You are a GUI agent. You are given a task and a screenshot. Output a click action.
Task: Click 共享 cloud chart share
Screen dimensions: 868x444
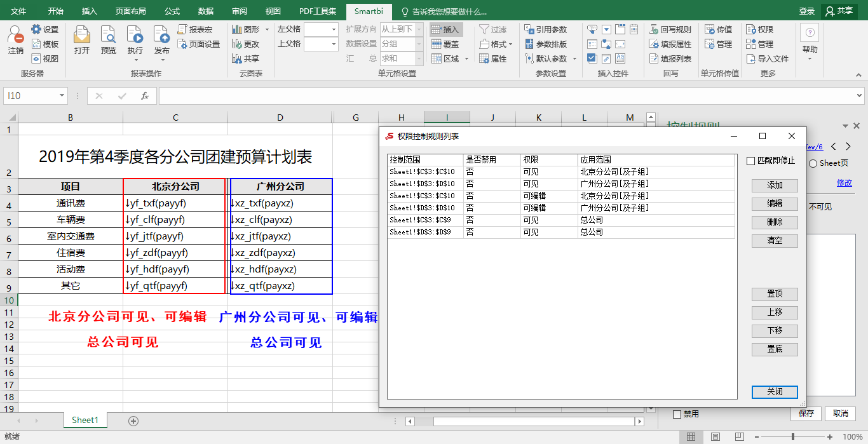[x=245, y=58]
